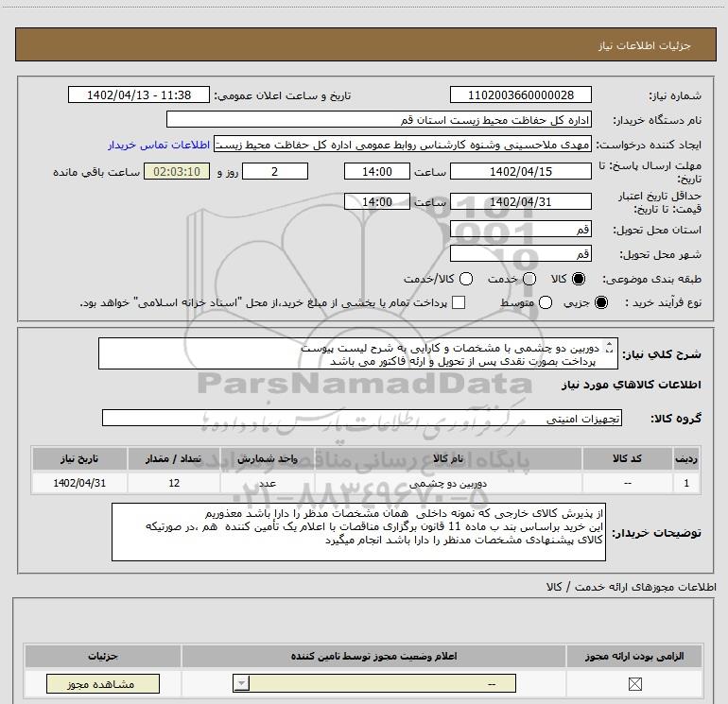
Task: Click the کد کالا column header
Action: coord(627,458)
